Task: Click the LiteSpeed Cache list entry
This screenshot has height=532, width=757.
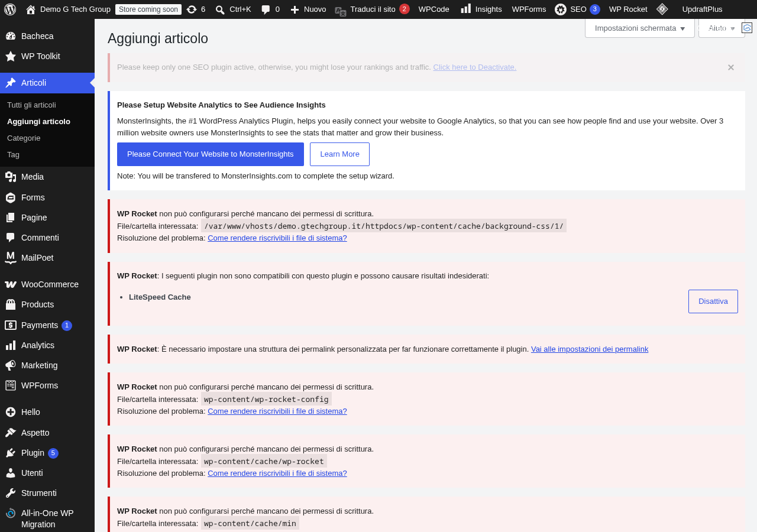Action: point(160,297)
